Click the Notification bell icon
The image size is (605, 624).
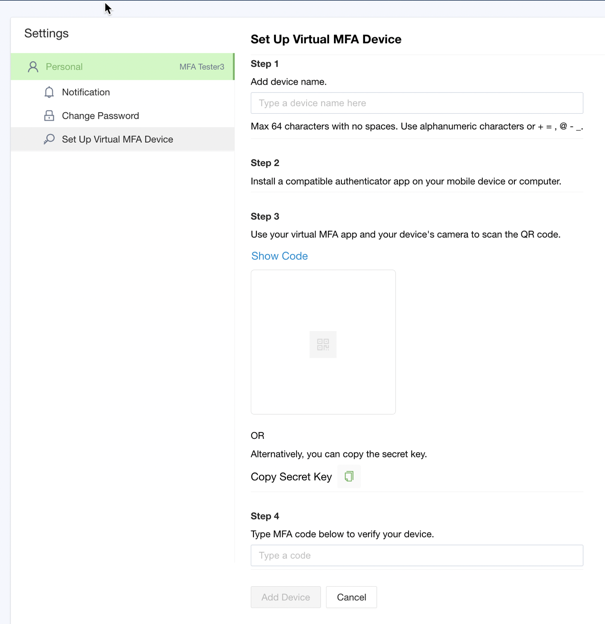click(x=49, y=92)
